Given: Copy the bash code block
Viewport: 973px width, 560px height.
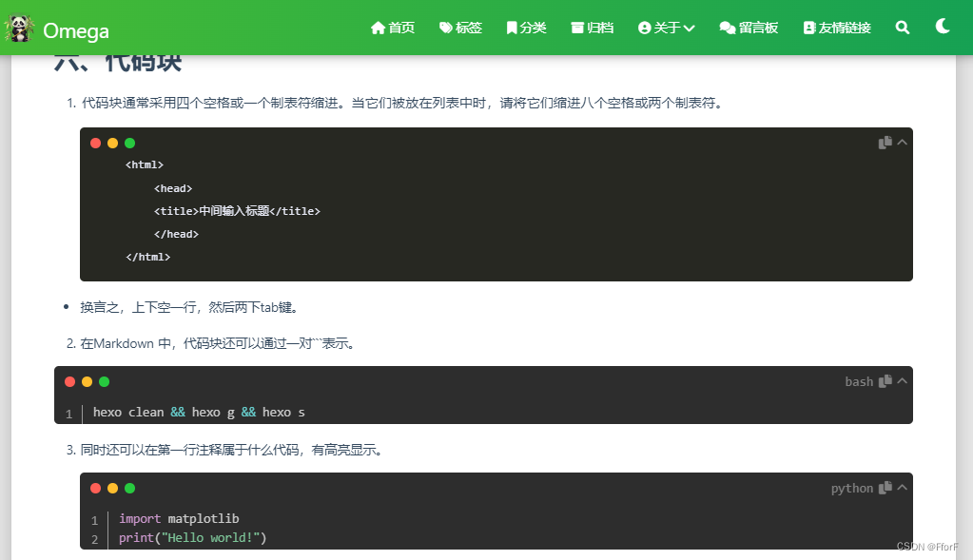Looking at the screenshot, I should pos(885,381).
